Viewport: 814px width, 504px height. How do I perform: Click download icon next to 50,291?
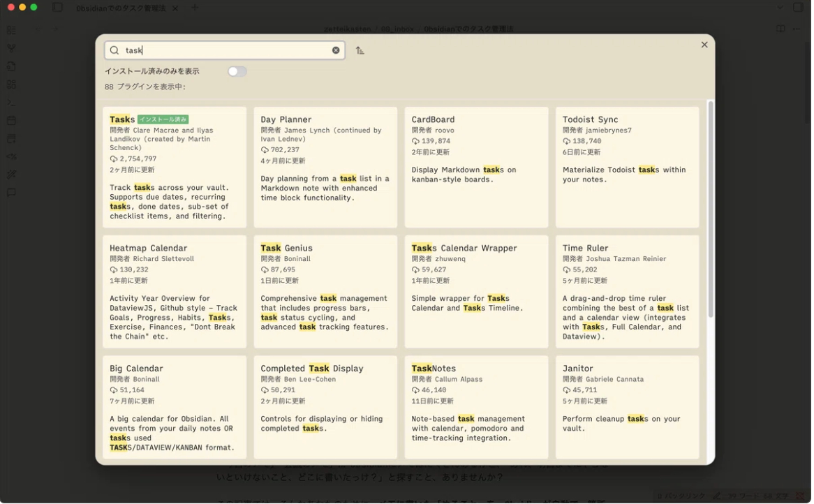pyautogui.click(x=265, y=390)
